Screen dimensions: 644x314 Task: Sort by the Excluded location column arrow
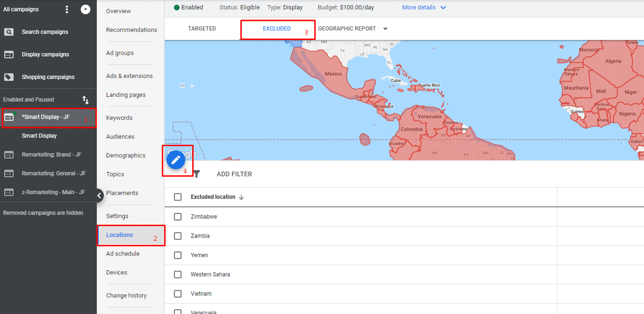click(241, 197)
